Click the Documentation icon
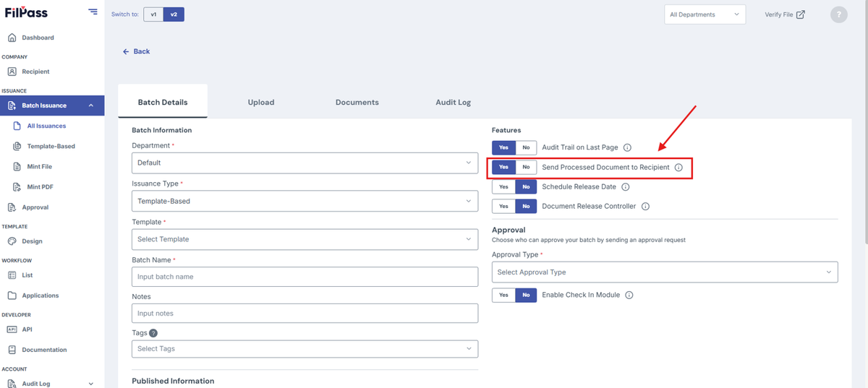The width and height of the screenshot is (868, 388). 12,350
